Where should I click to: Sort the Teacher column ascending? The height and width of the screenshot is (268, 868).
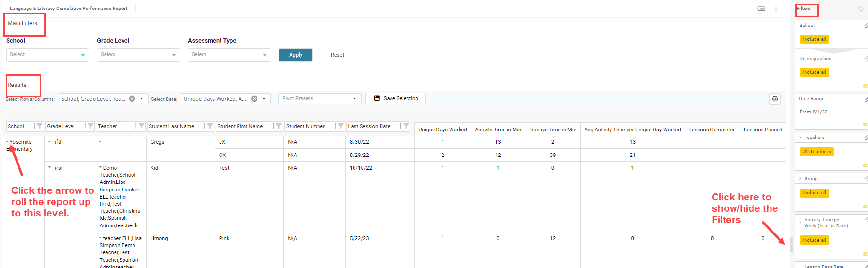point(136,126)
